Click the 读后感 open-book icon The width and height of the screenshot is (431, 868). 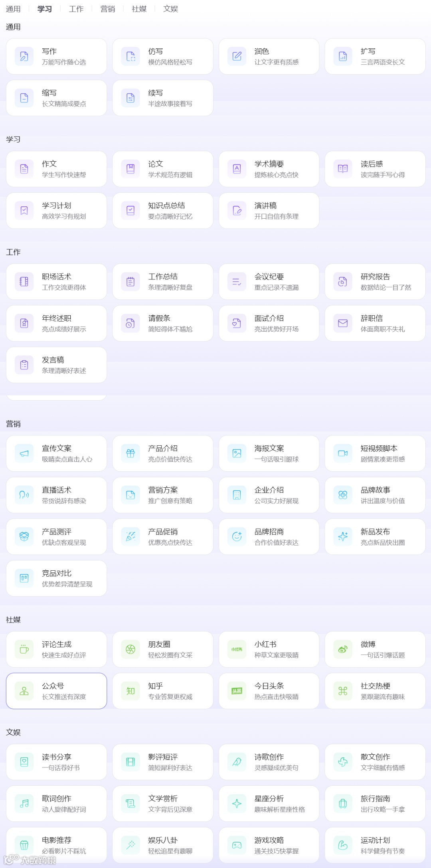343,169
